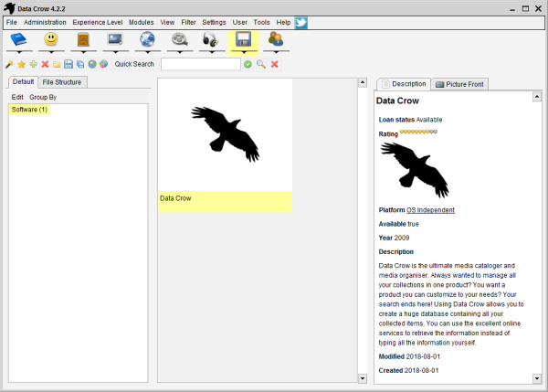Open the Tools menu

point(262,22)
